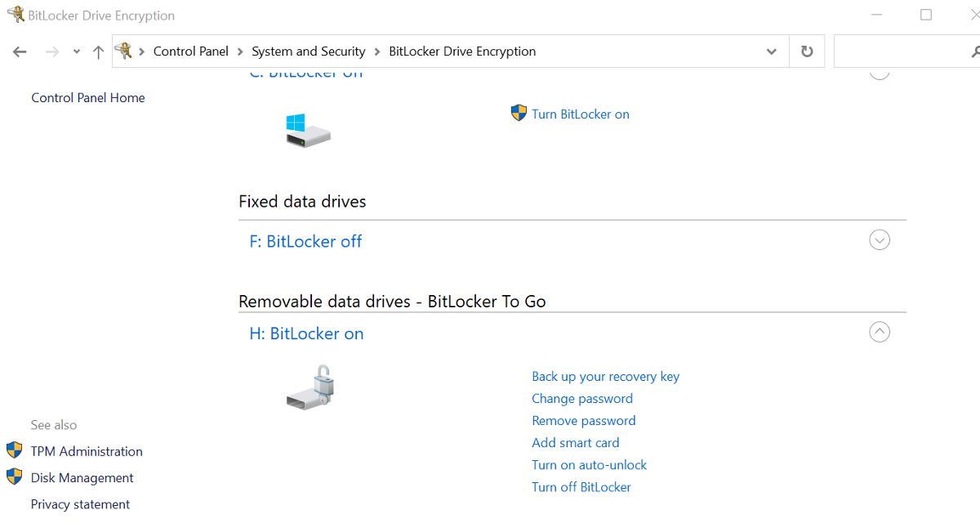Open the address bar dropdown arrow
980x528 pixels.
pyautogui.click(x=771, y=51)
